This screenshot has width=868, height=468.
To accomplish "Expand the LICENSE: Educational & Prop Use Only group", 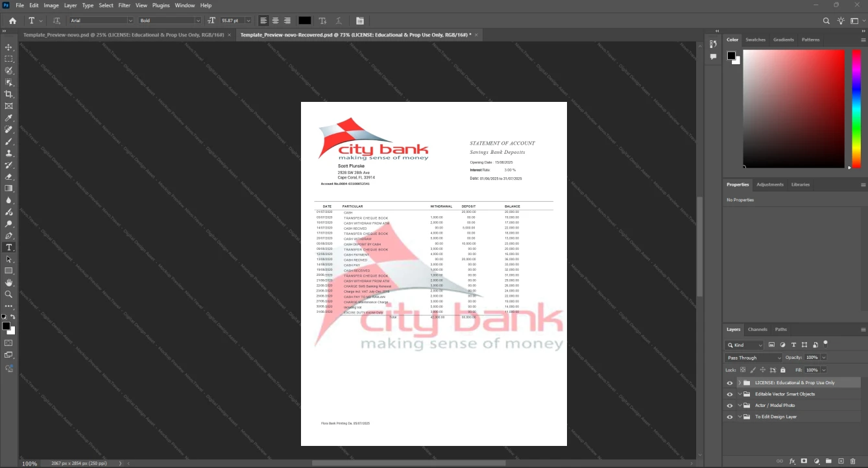I will 740,383.
